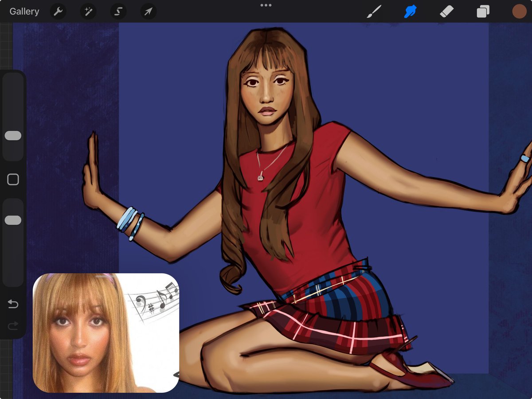
Task: Open the brown active color swatch
Action: (x=519, y=12)
